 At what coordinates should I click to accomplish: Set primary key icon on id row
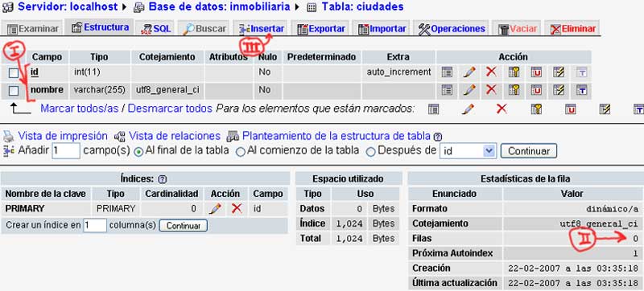[x=514, y=72]
